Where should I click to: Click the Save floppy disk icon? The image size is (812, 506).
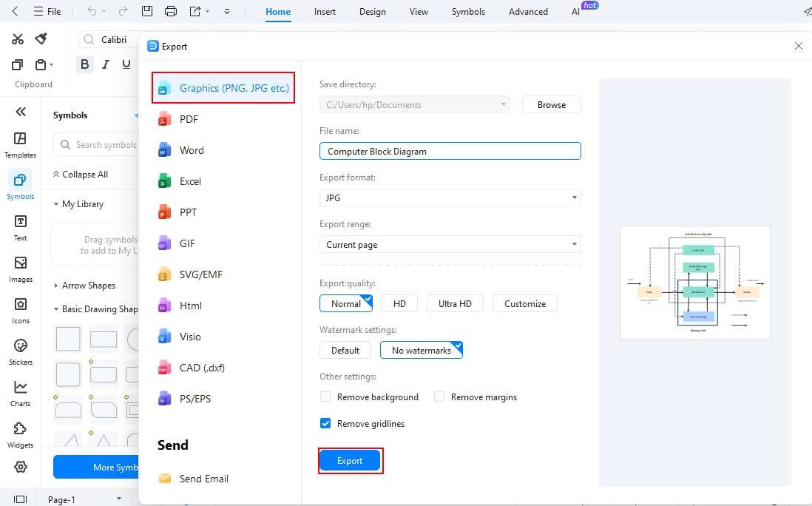coord(147,11)
